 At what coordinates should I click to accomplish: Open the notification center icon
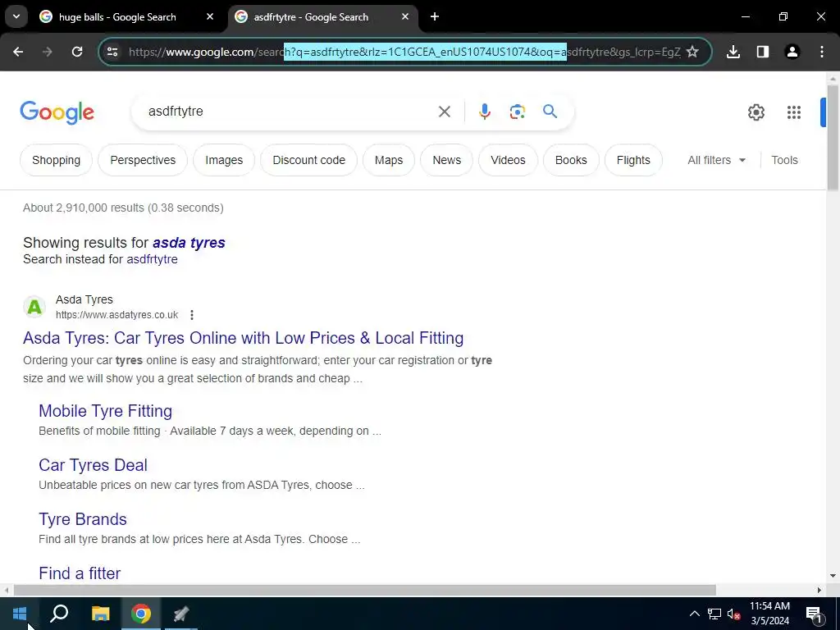[x=814, y=614]
